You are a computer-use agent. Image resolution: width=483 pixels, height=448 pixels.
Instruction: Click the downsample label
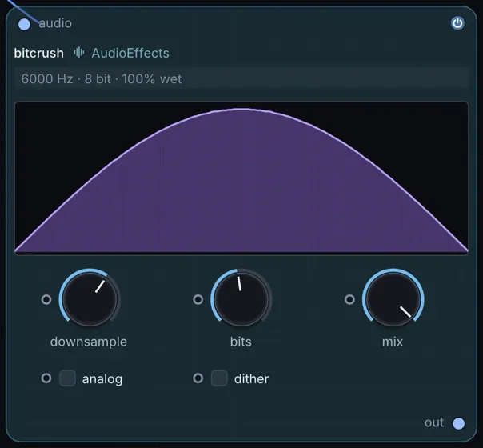click(89, 342)
